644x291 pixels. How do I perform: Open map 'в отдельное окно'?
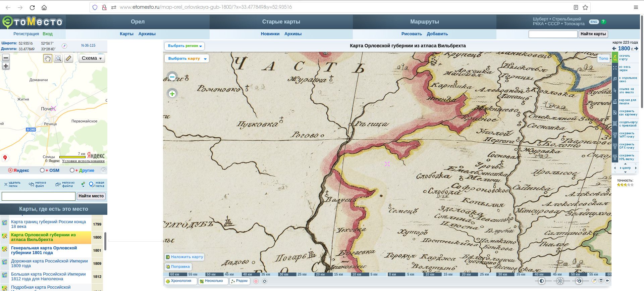[615, 79]
